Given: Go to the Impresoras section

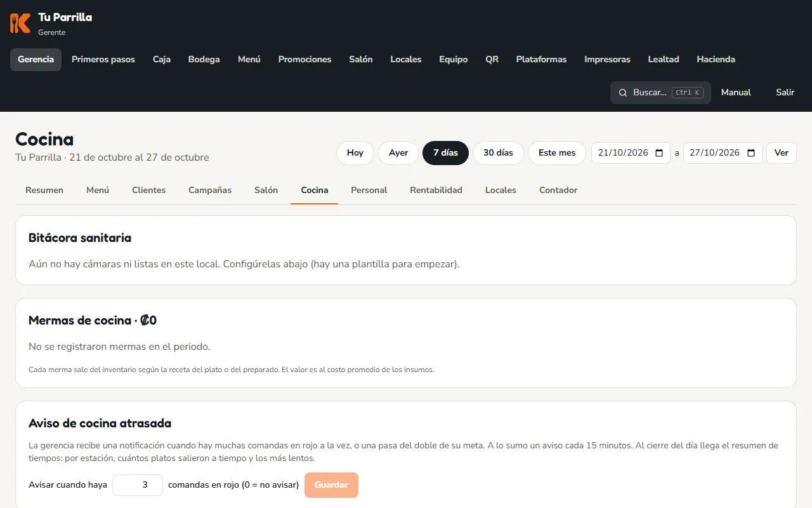Looking at the screenshot, I should coord(607,60).
